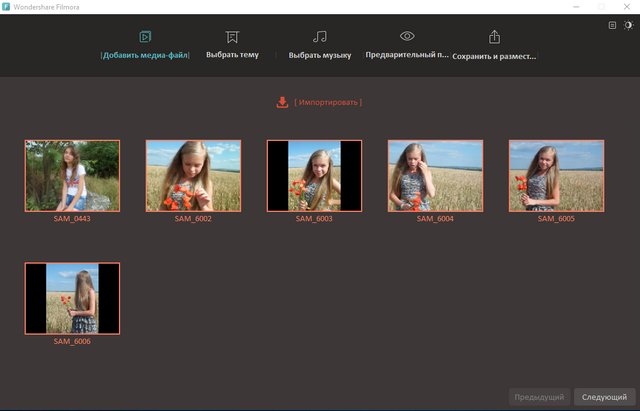Image resolution: width=640 pixels, height=411 pixels.
Task: Click the Wondershare Filmora logo in title bar
Action: point(7,7)
